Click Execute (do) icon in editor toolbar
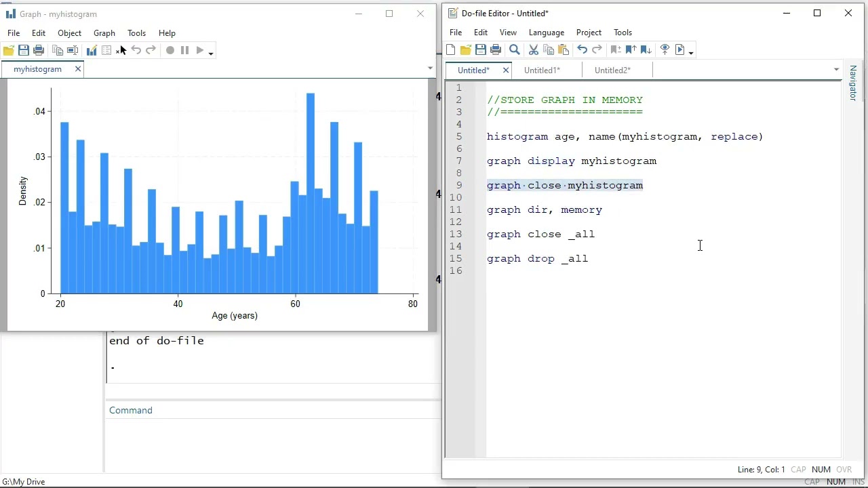This screenshot has height=488, width=868. 680,49
